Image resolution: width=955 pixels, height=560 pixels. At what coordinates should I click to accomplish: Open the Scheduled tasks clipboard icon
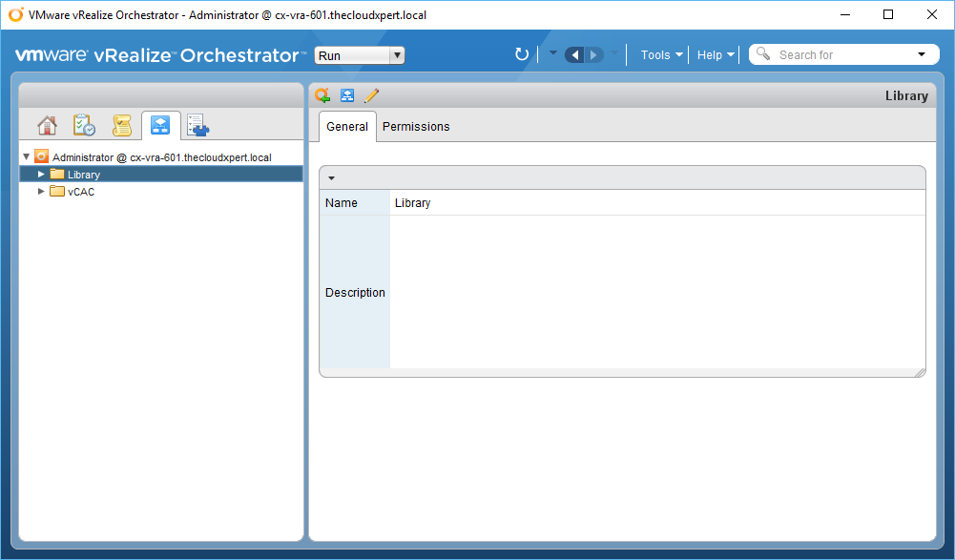click(84, 126)
